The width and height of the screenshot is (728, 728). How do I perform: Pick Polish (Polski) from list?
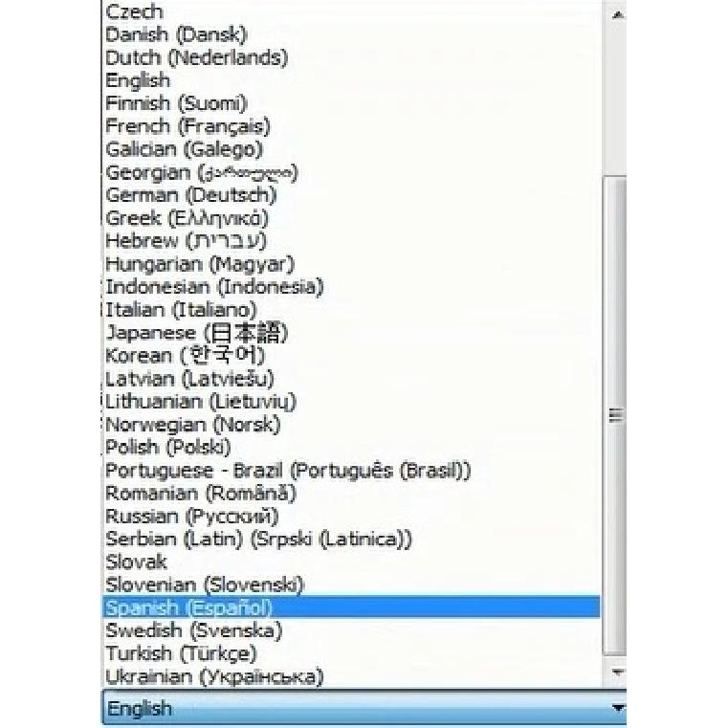click(351, 447)
